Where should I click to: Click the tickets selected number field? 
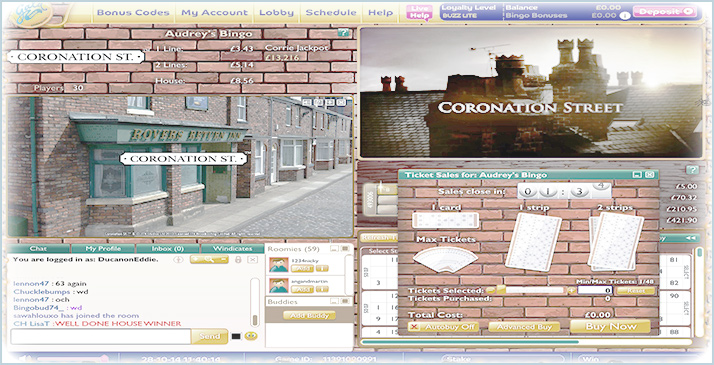tap(595, 290)
